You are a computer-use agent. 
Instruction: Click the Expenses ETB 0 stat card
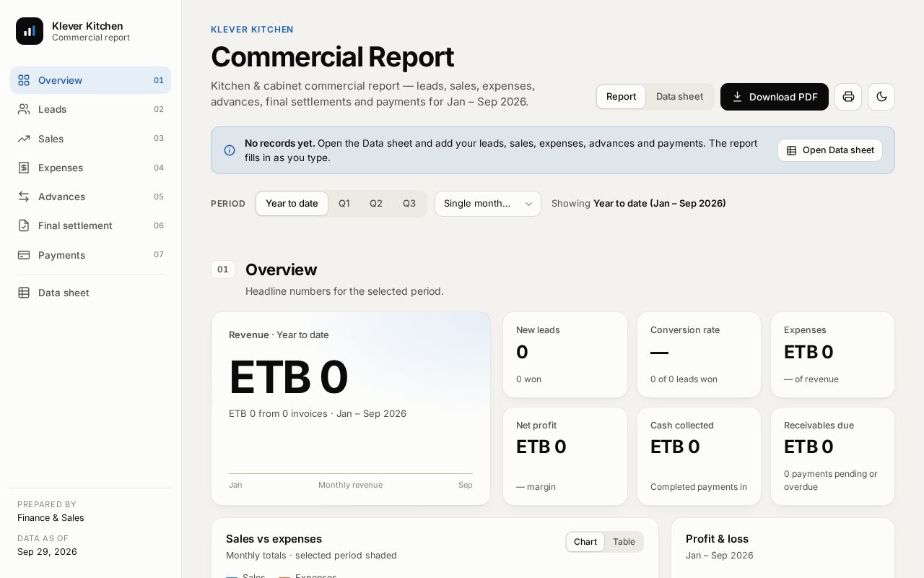832,355
